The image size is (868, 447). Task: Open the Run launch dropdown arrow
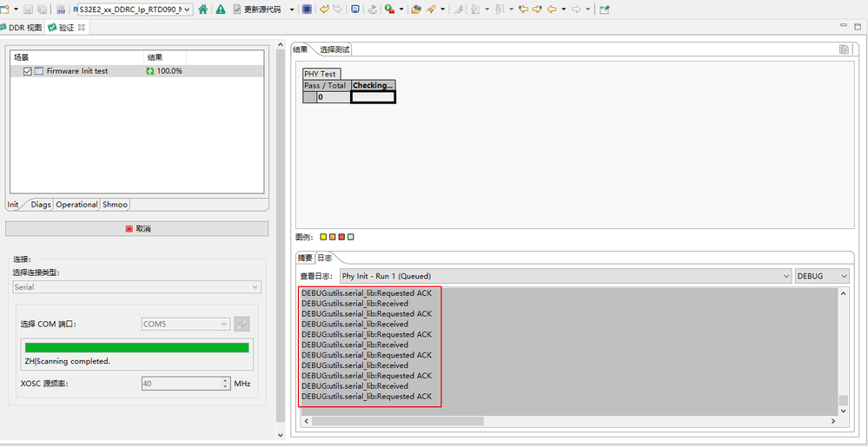[401, 10]
